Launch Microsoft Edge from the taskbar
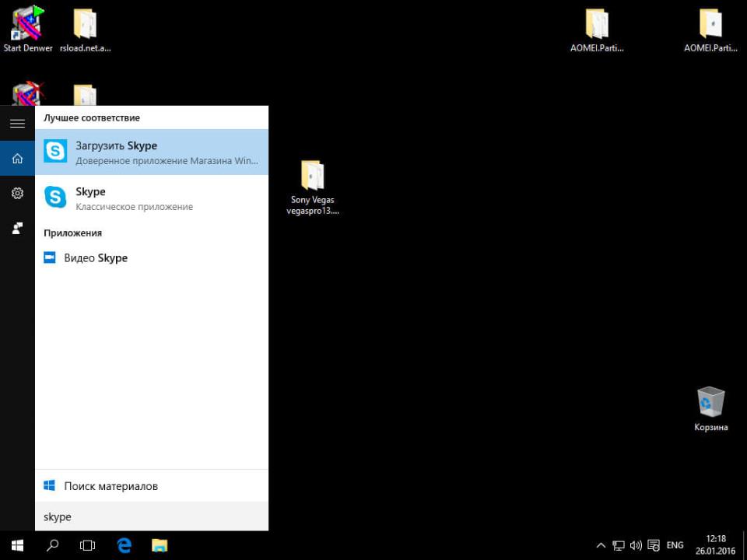The height and width of the screenshot is (560, 747). point(124,545)
